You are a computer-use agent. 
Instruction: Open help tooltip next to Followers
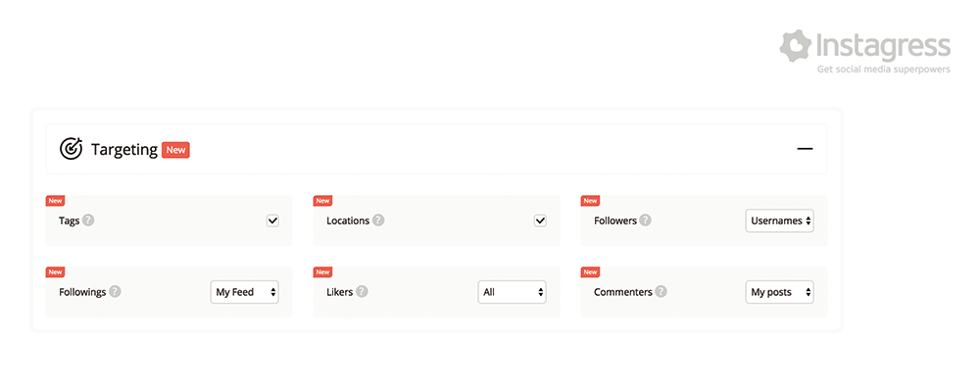pyautogui.click(x=645, y=220)
